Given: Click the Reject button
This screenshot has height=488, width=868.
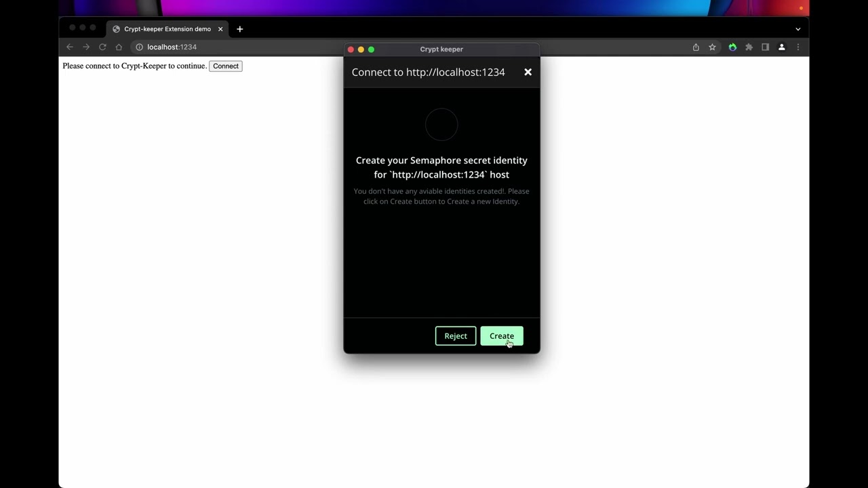Looking at the screenshot, I should [456, 335].
